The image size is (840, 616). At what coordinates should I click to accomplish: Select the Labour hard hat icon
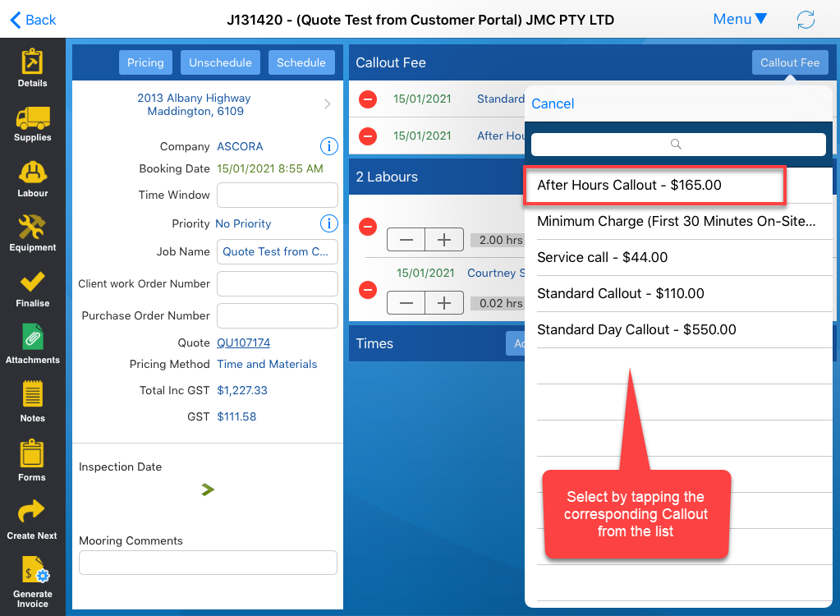(32, 178)
